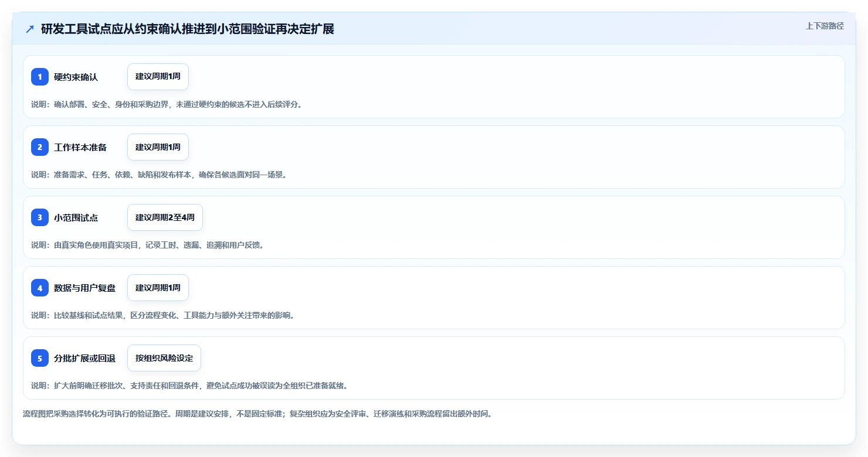
Task: Click the 建议周期1周 pill next to 工作样本准备
Action: 158,147
